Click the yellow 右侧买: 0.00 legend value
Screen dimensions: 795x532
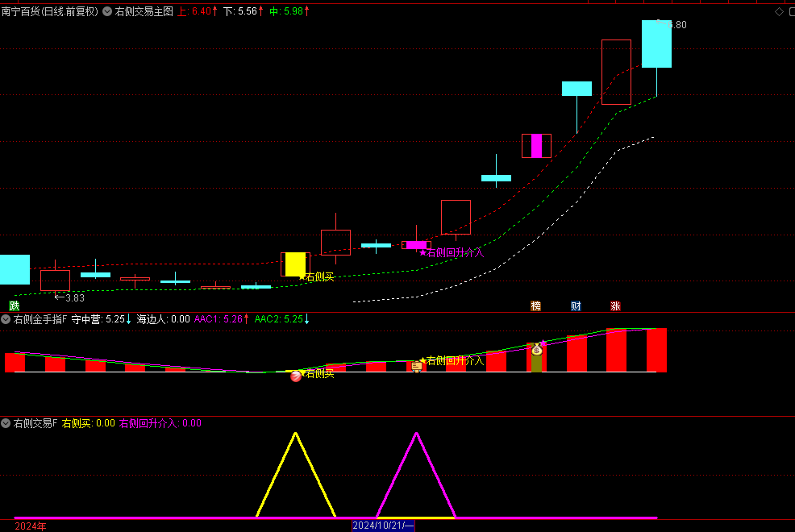click(x=88, y=423)
